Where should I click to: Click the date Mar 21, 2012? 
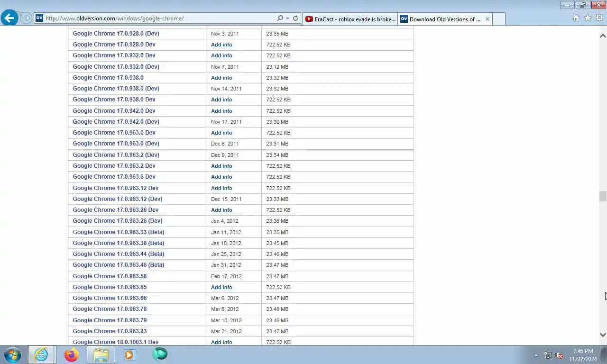(226, 331)
